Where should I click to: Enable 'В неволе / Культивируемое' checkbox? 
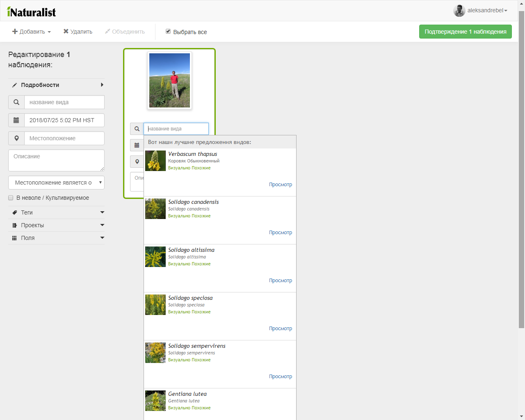point(11,198)
